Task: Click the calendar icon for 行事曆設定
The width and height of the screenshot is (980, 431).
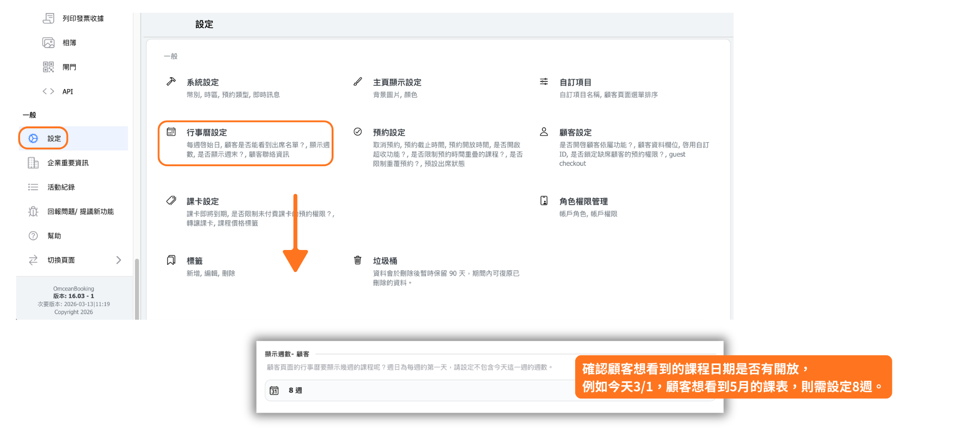Action: (x=171, y=132)
